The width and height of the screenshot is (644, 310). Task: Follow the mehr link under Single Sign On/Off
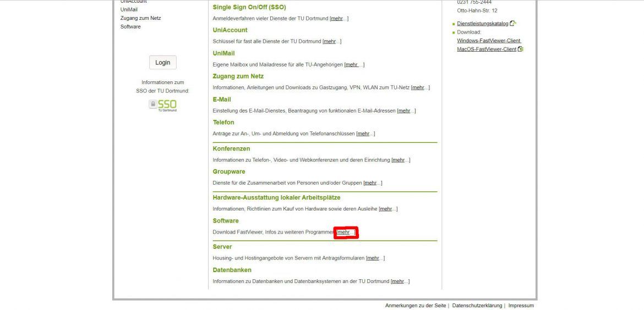point(336,19)
